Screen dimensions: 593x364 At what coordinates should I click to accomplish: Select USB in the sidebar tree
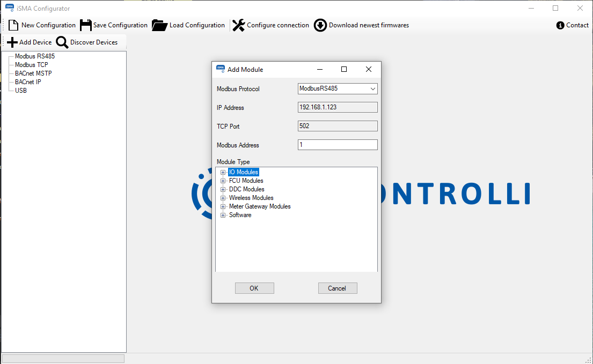20,90
